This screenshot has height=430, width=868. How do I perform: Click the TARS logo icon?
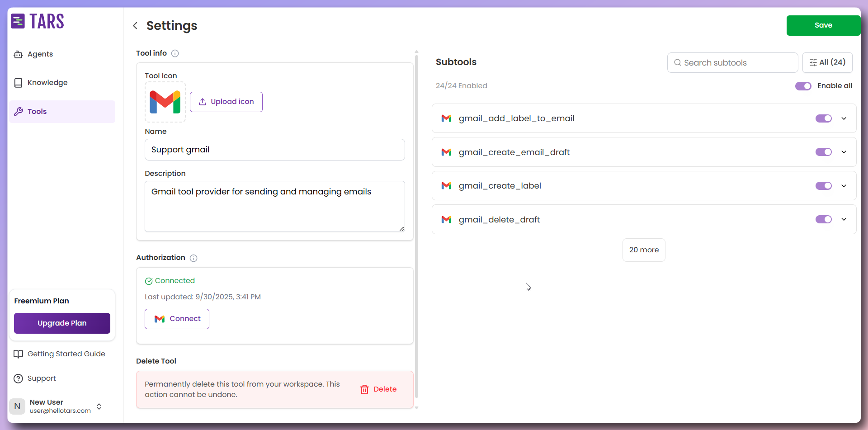(18, 21)
